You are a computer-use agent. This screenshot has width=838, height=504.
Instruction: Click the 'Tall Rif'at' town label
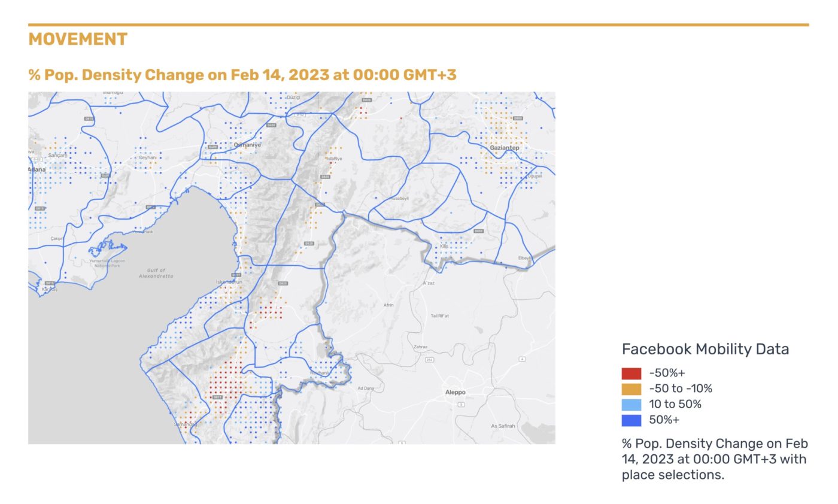pos(439,316)
